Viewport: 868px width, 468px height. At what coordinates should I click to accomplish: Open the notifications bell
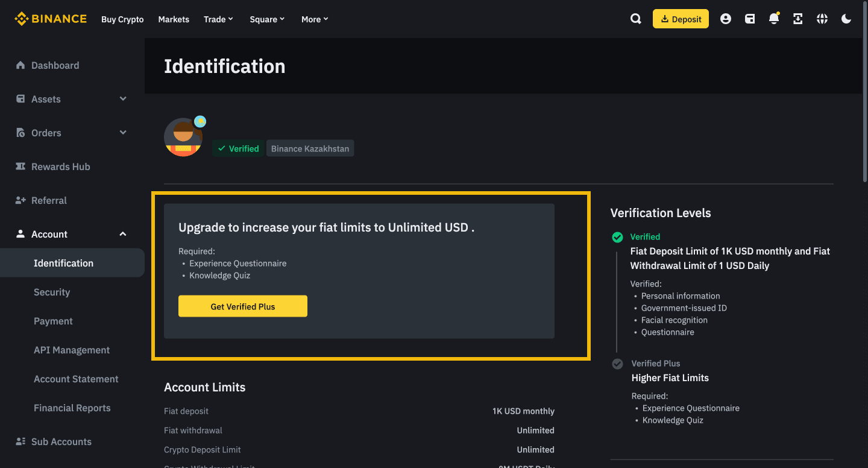coord(774,19)
